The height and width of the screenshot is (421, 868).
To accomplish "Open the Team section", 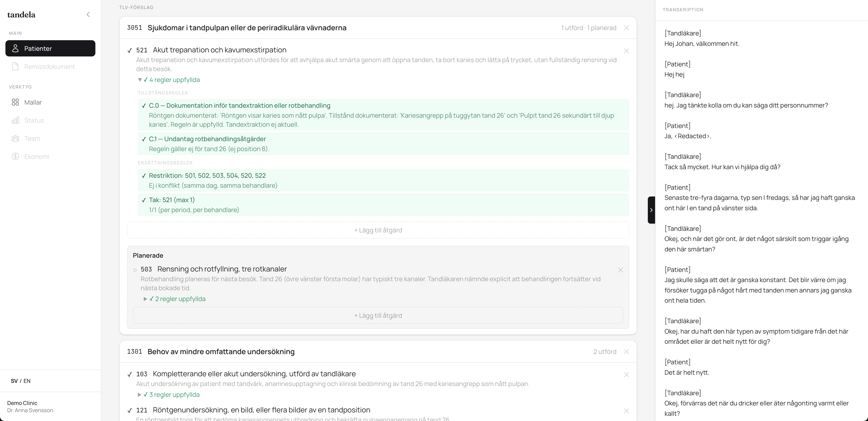I will 32,138.
